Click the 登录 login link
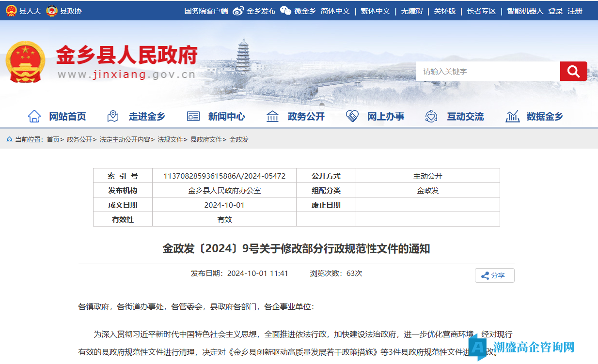 click(555, 11)
